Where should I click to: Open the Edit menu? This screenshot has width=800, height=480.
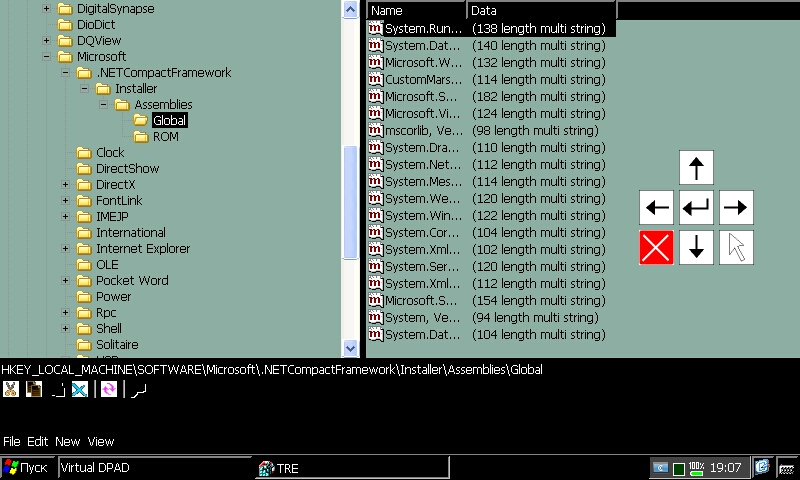(x=38, y=441)
